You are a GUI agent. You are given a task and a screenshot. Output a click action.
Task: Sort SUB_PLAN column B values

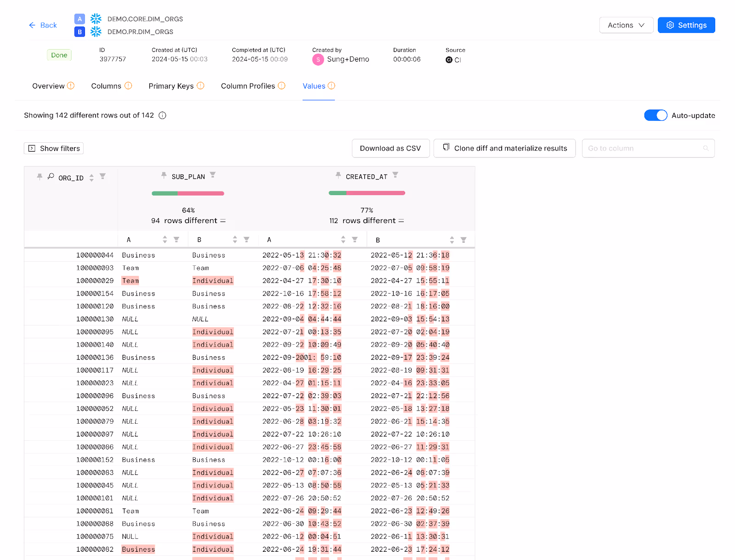(235, 240)
